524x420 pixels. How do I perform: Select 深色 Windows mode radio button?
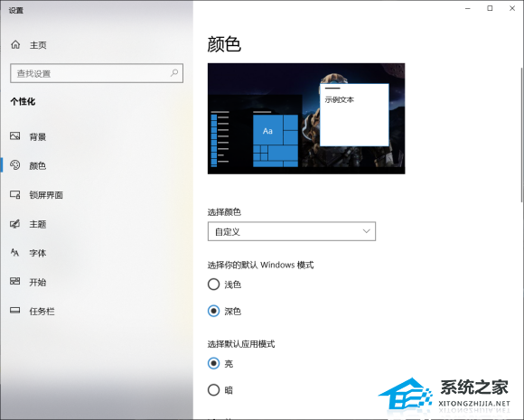(213, 311)
